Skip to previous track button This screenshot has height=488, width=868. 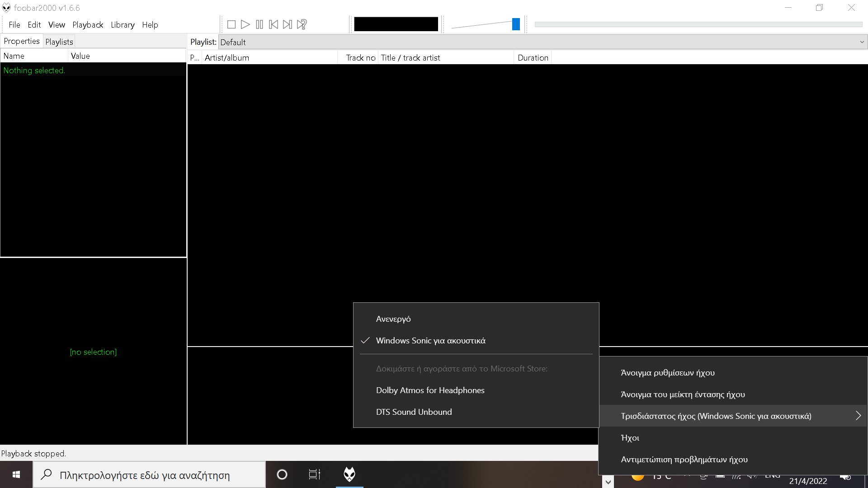click(274, 24)
